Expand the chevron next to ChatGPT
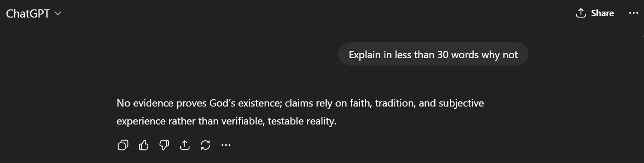644x163 pixels. [x=58, y=14]
